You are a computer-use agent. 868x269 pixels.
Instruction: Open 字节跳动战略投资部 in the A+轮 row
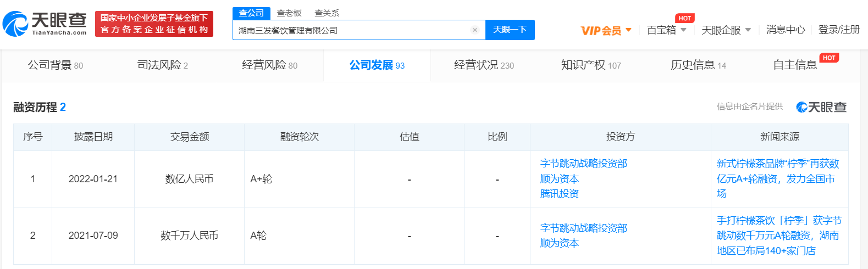pyautogui.click(x=584, y=164)
